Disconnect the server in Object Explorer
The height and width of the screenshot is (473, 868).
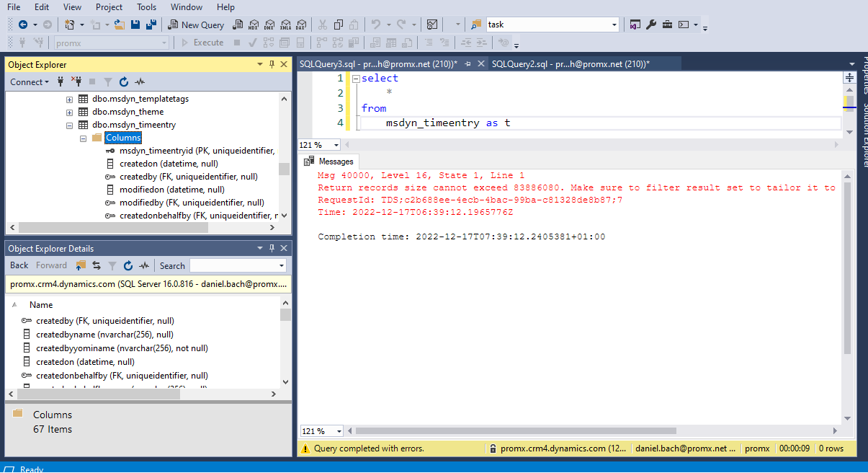[77, 81]
